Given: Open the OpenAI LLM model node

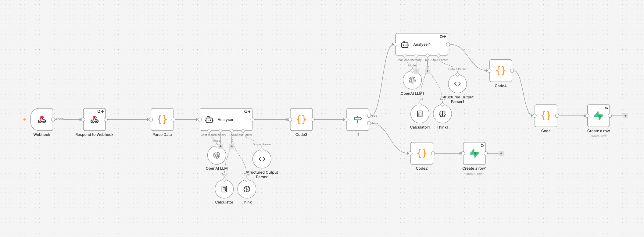Looking at the screenshot, I should (x=216, y=155).
